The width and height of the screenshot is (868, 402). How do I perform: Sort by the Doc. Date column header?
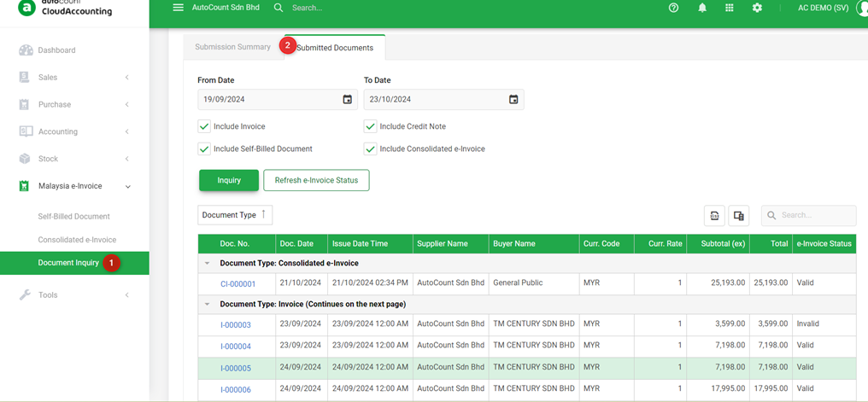[x=302, y=244]
